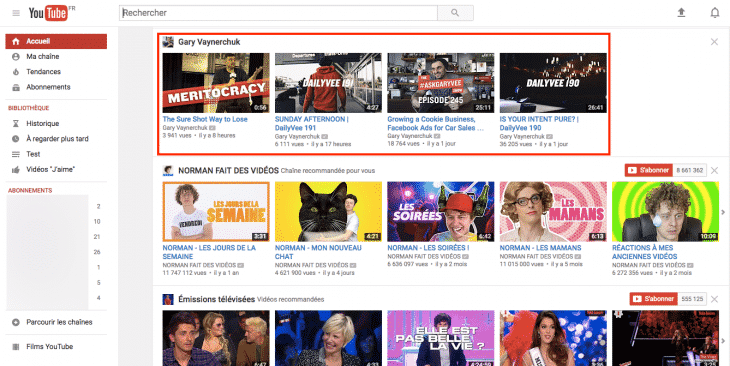
Task: Open title NORMAN - LES JOURS DE LA SEMAINE
Action: (x=209, y=252)
